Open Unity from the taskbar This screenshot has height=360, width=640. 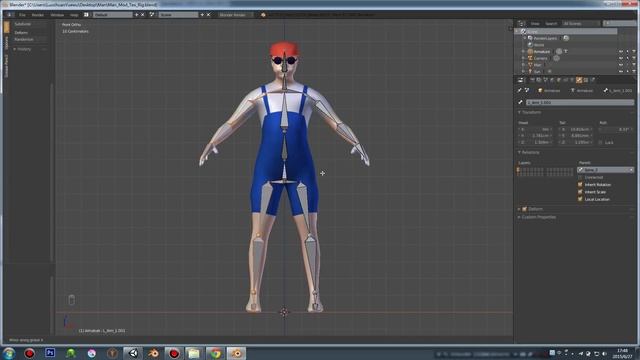pyautogui.click(x=133, y=353)
